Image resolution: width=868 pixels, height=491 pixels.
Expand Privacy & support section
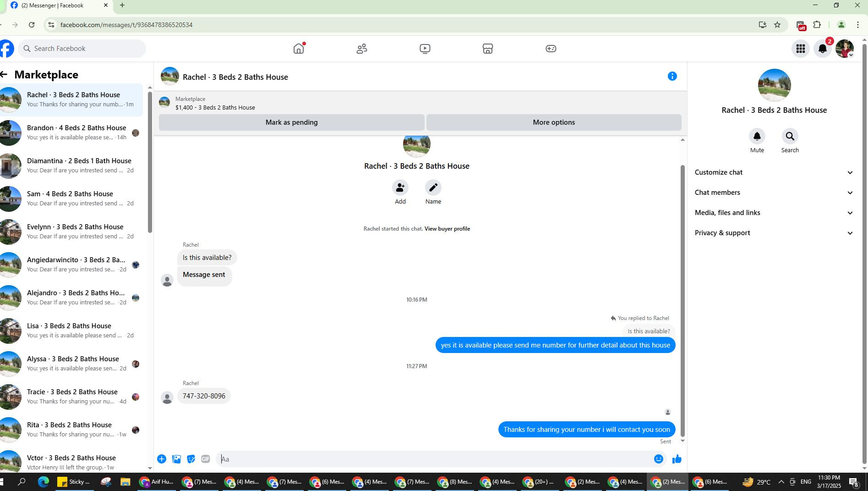pyautogui.click(x=774, y=233)
